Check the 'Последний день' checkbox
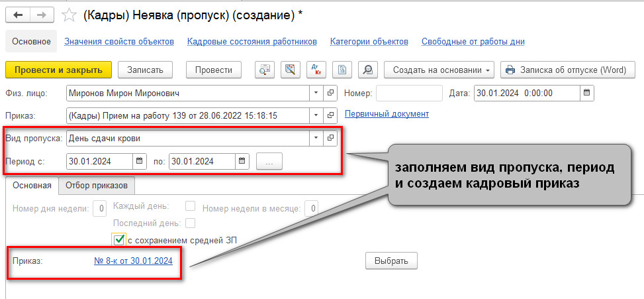This screenshot has width=644, height=299. (190, 223)
